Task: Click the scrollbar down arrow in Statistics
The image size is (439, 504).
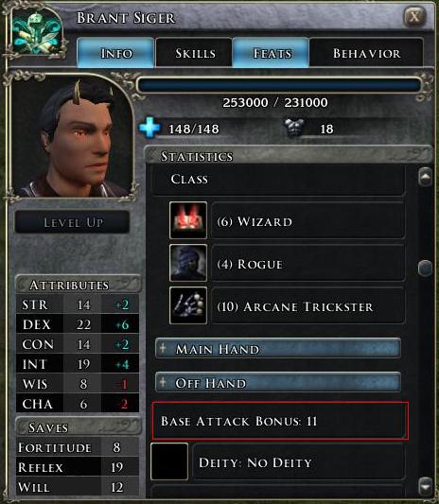Action: pos(425,486)
